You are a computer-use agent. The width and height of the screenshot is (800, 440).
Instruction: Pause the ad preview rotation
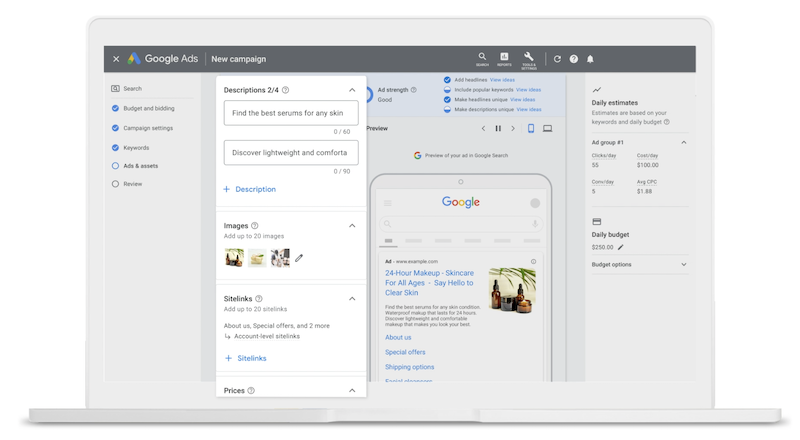tap(498, 129)
